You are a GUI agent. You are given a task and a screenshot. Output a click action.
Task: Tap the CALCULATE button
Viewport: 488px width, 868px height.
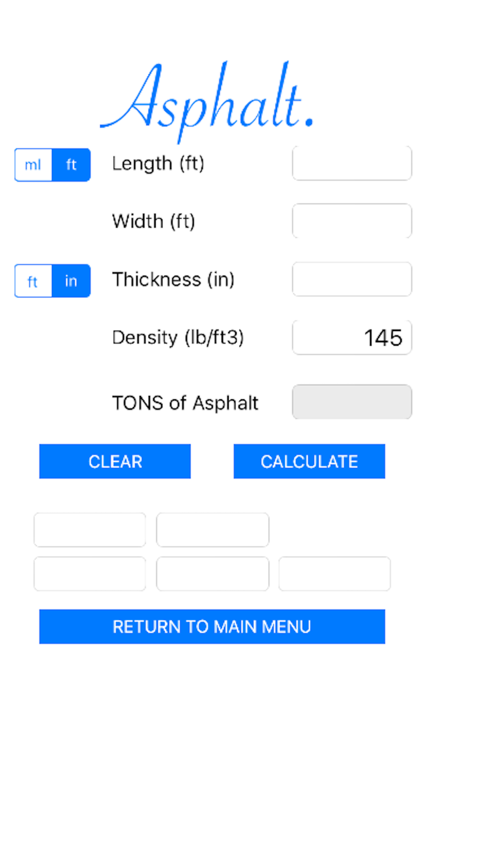coord(309,461)
